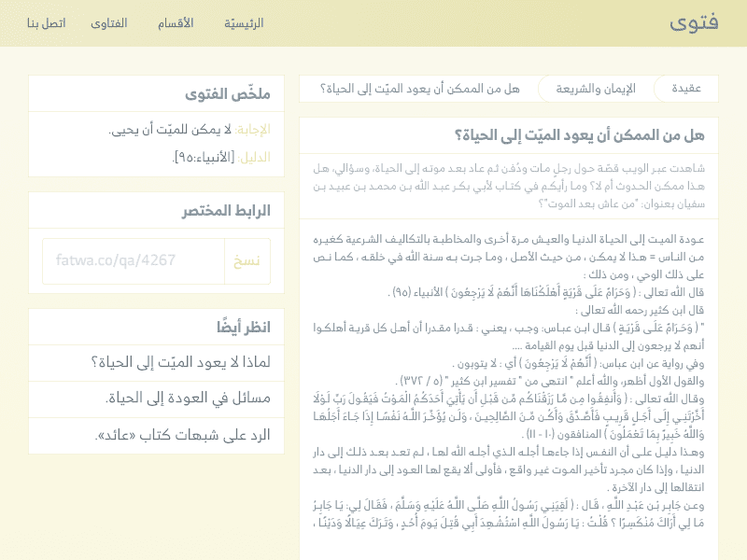The height and width of the screenshot is (560, 747).
Task: Click the short link field fatwa.co/qa/4267
Action: coord(134,261)
